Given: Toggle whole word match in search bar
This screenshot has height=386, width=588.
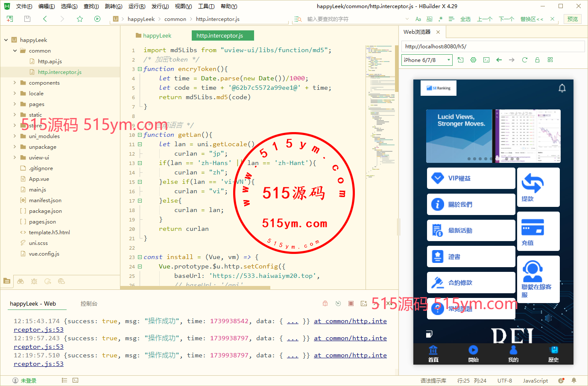Looking at the screenshot, I should 429,19.
